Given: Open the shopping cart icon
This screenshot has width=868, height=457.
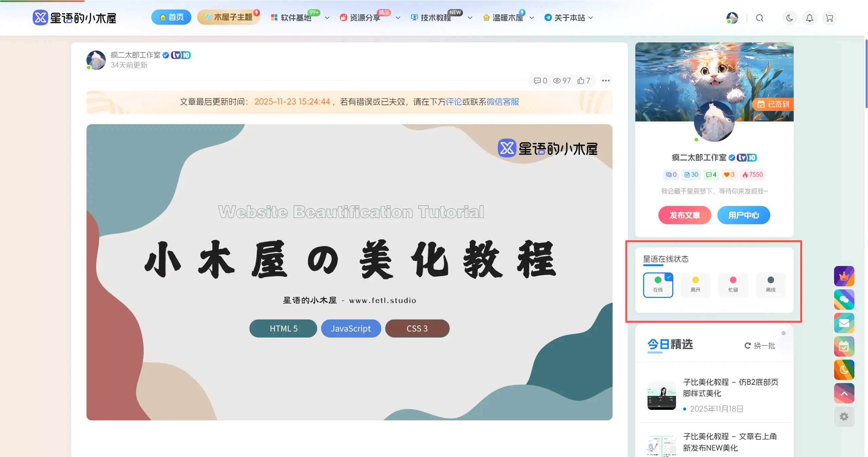Looking at the screenshot, I should click(829, 18).
